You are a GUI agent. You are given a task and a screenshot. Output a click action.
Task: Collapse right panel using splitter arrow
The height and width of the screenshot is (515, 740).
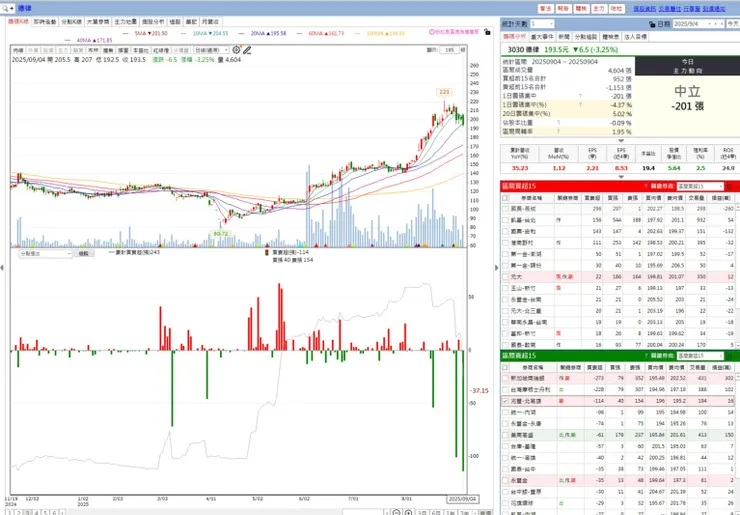(496, 268)
